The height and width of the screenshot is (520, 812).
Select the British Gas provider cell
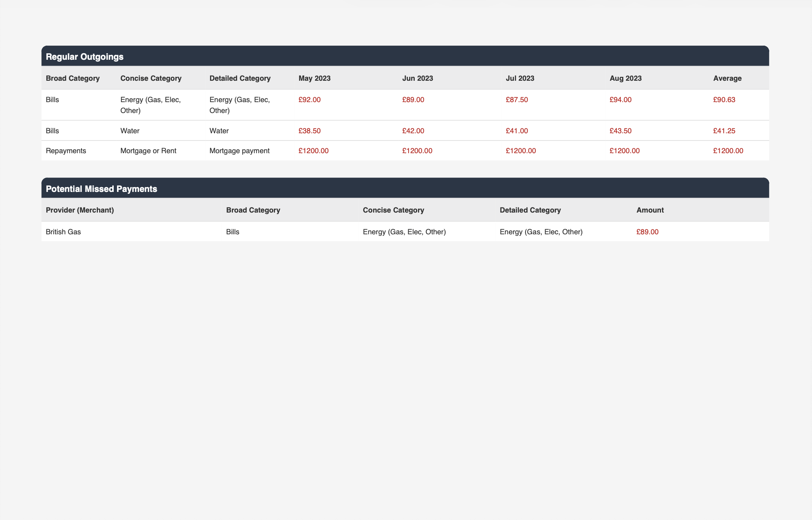point(63,232)
